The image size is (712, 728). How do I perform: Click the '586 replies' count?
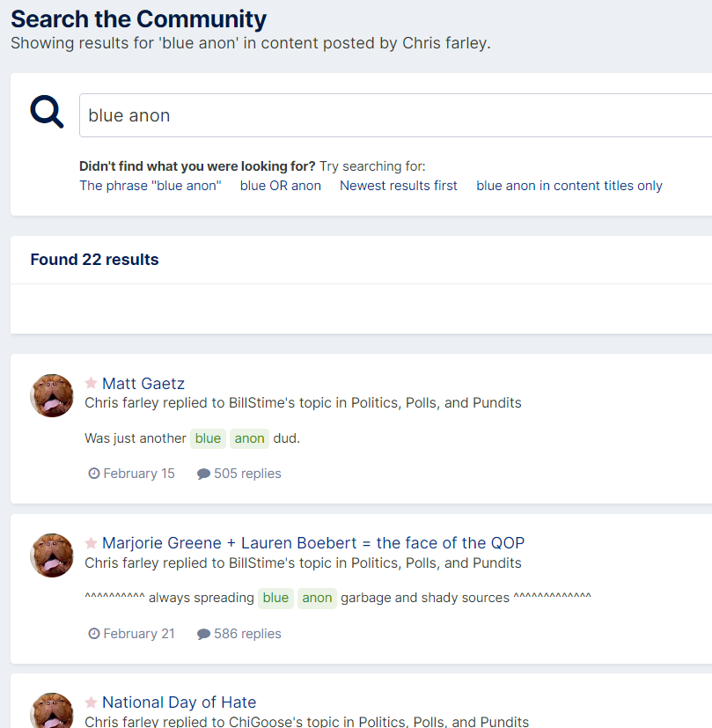pos(247,633)
